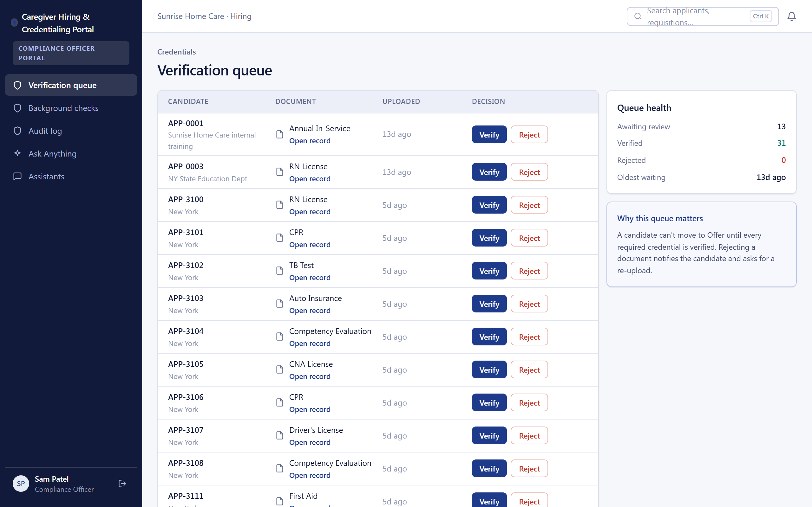This screenshot has width=812, height=507.
Task: Click the sign-out icon beside Sam Patel
Action: tap(122, 484)
